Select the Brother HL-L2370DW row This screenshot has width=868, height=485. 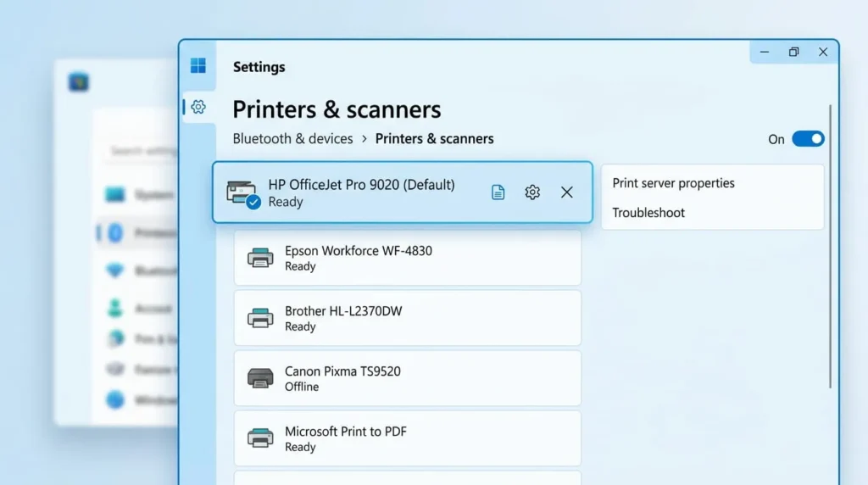click(408, 318)
